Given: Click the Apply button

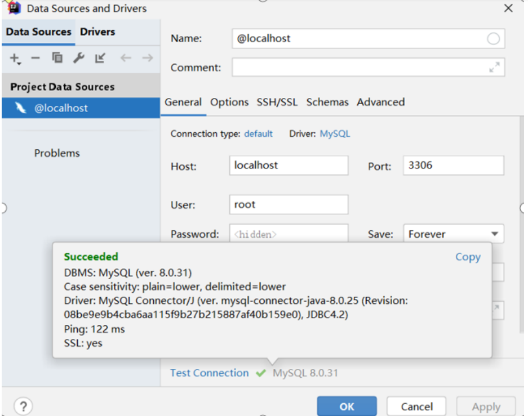Looking at the screenshot, I should point(486,406).
